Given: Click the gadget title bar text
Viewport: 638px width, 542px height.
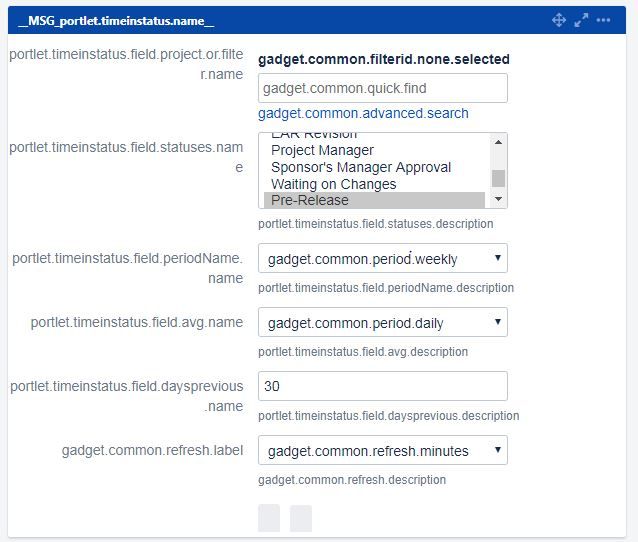Looking at the screenshot, I should (x=116, y=20).
